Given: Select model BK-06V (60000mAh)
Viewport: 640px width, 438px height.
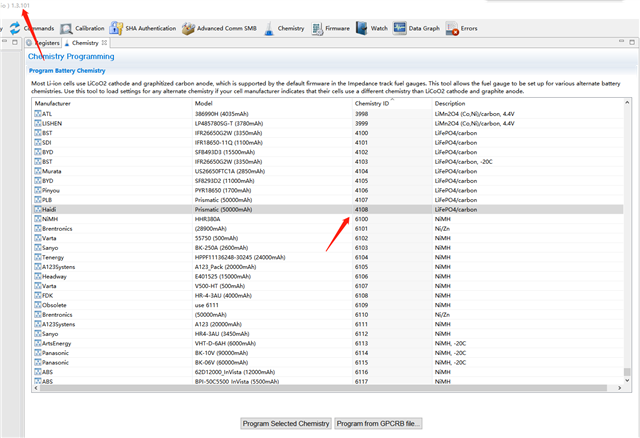Looking at the screenshot, I should (x=221, y=362).
